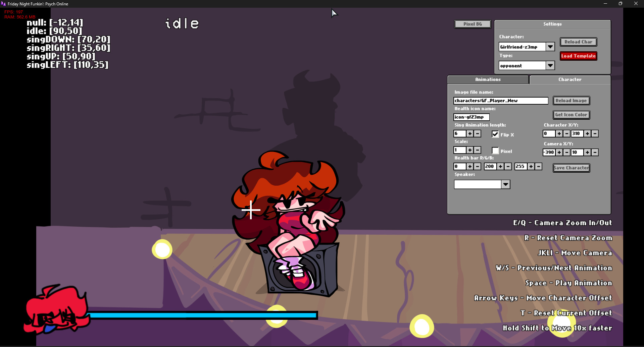Increase Character Y value 310

[587, 133]
